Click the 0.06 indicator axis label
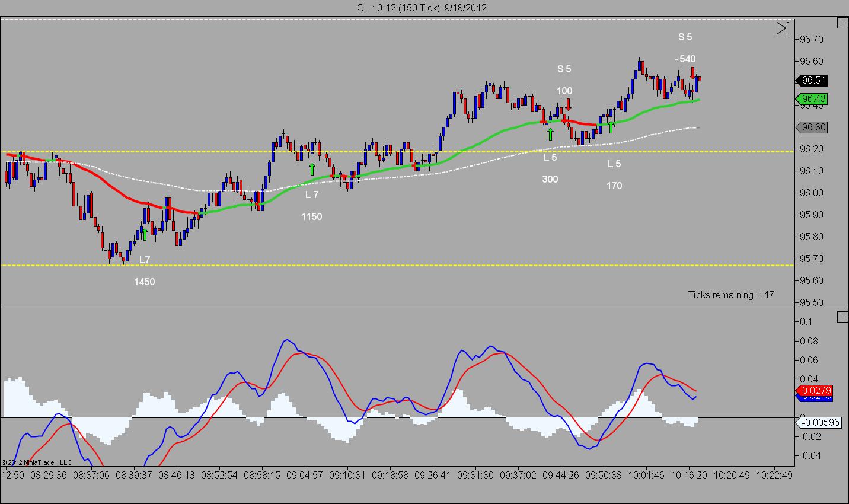This screenshot has height=504, width=849. 809,360
